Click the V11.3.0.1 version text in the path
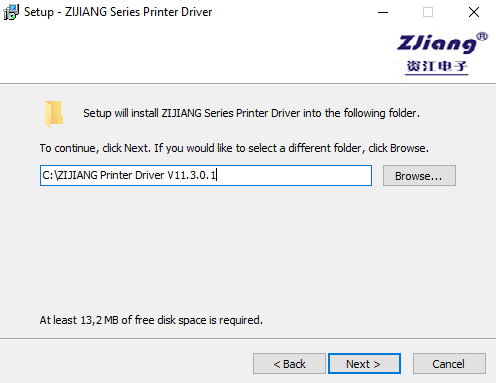The width and height of the screenshot is (496, 383). [192, 175]
